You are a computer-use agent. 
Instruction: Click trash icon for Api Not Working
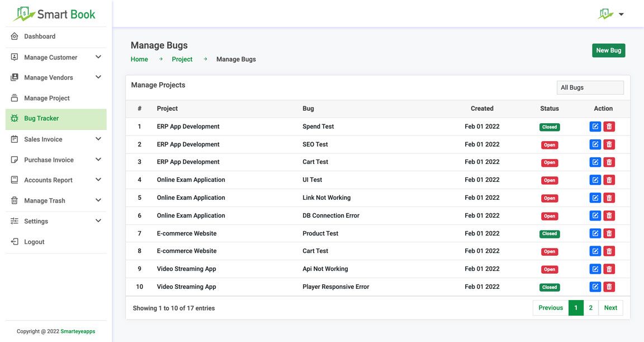(609, 269)
